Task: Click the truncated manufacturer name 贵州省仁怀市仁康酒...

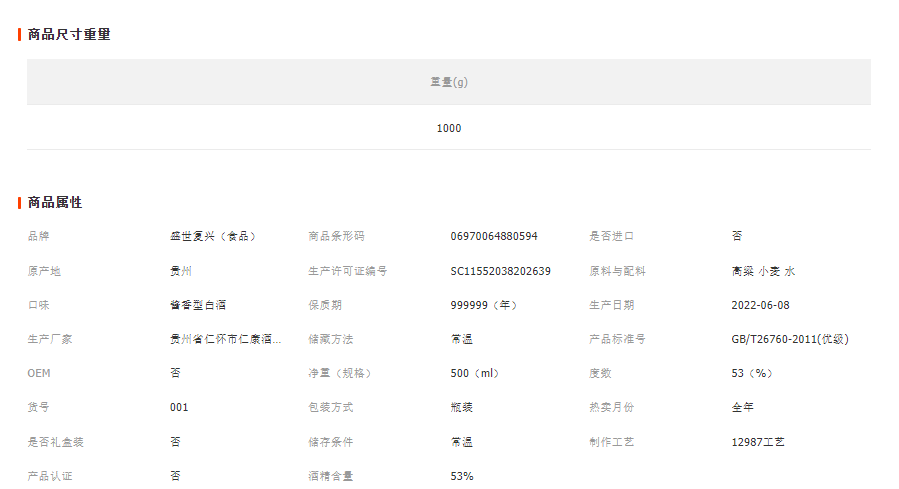Action: click(x=226, y=339)
